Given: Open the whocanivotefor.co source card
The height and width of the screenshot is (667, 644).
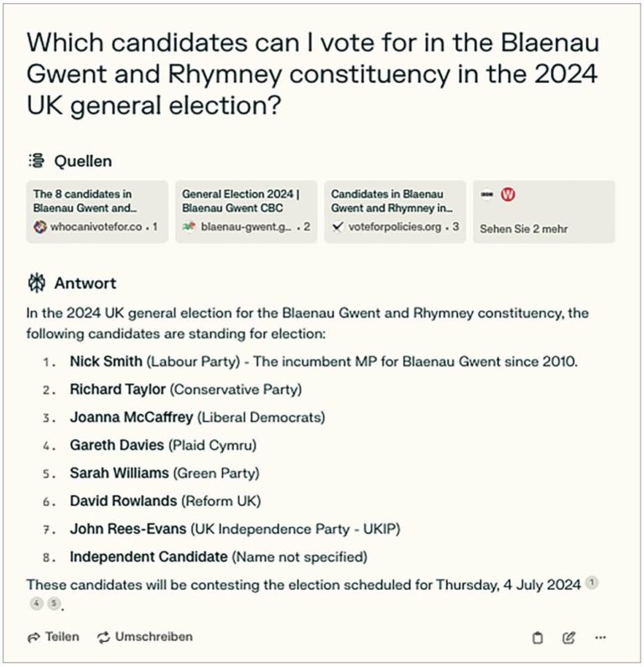Looking at the screenshot, I should tap(97, 211).
